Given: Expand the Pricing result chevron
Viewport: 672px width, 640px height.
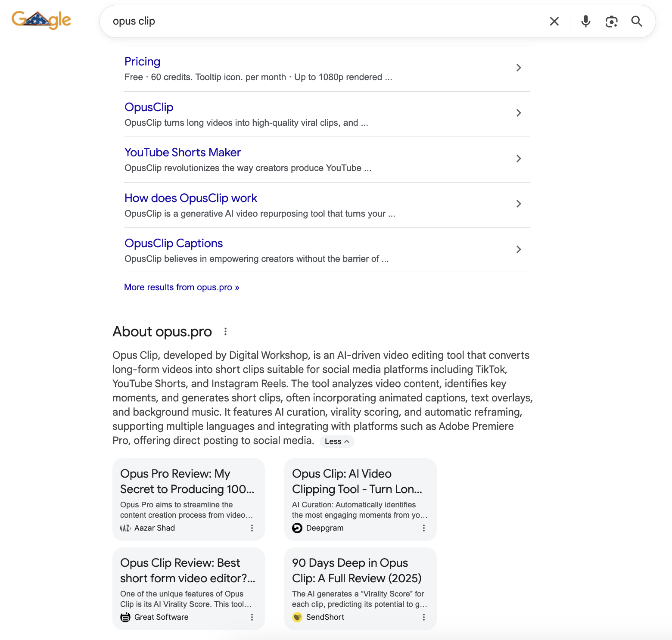Looking at the screenshot, I should pyautogui.click(x=519, y=68).
